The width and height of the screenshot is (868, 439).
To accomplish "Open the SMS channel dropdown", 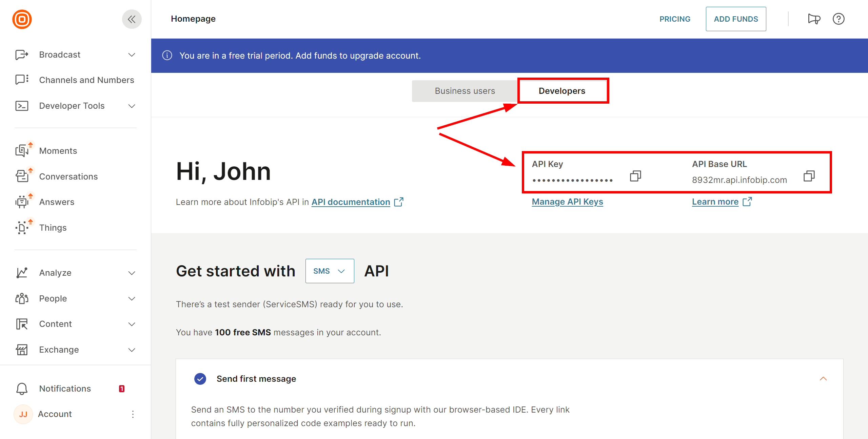I will click(330, 271).
